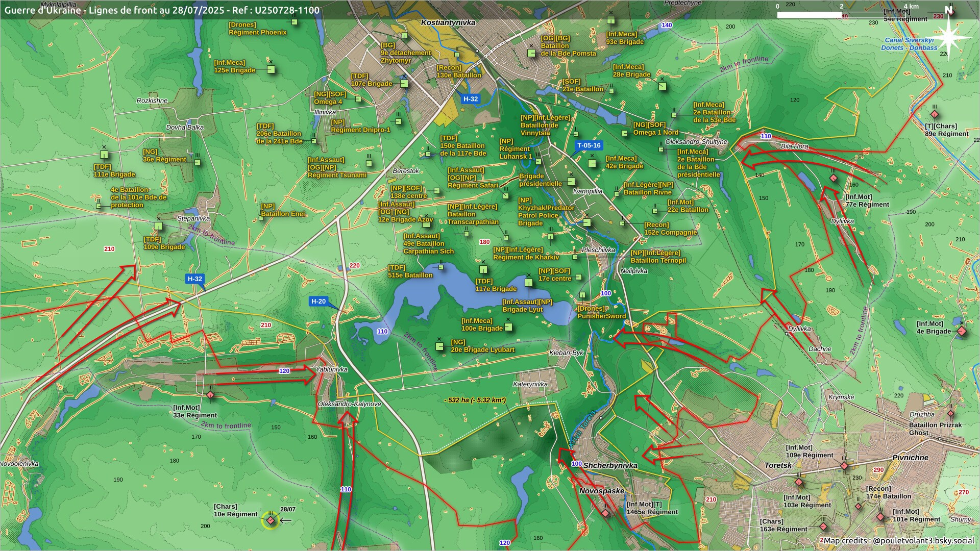Select the 163e Régiment tank diamond marker

pyautogui.click(x=823, y=527)
